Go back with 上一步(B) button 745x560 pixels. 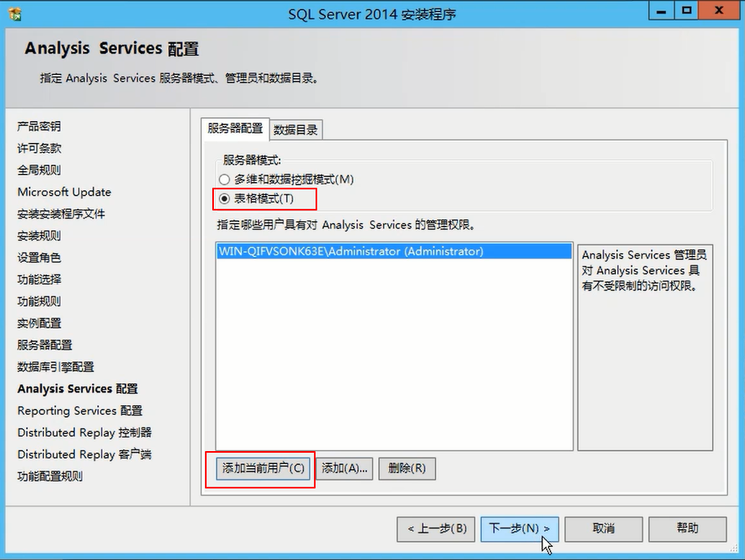pyautogui.click(x=436, y=528)
